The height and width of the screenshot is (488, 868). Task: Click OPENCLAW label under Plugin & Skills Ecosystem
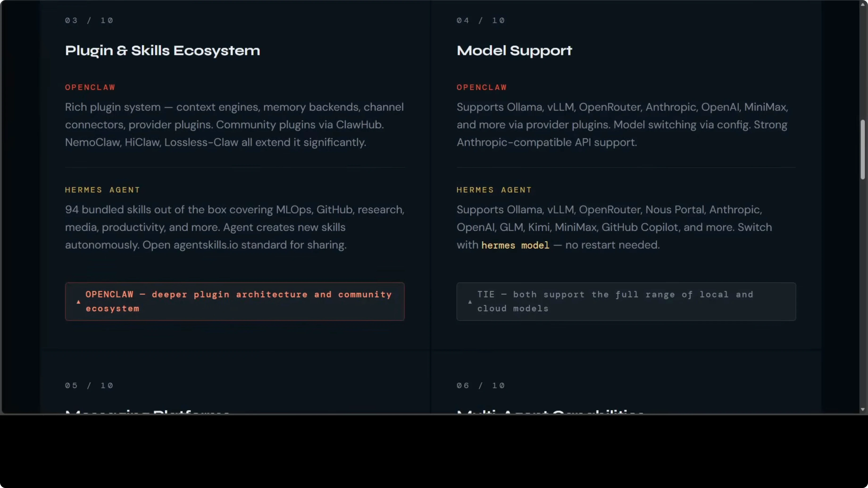tap(90, 87)
